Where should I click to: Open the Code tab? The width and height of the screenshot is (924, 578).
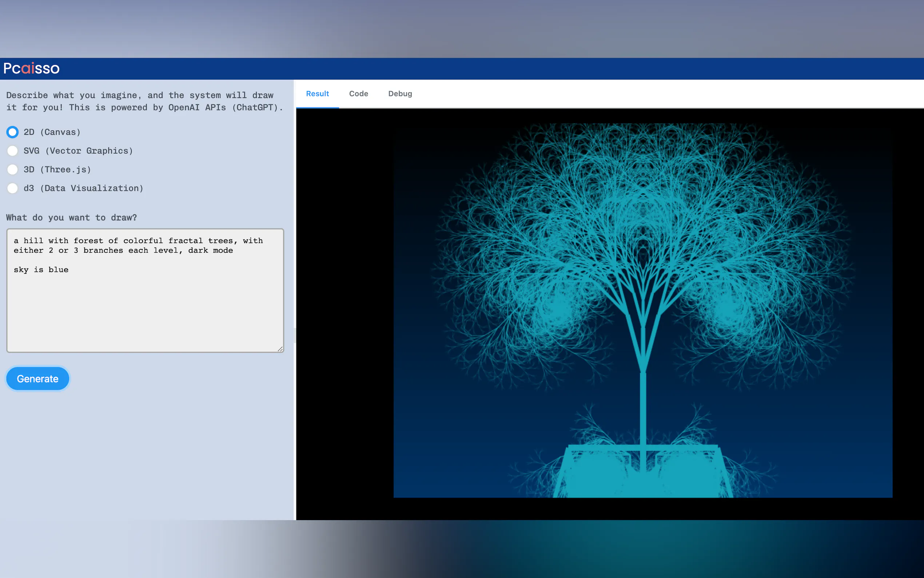(x=358, y=94)
